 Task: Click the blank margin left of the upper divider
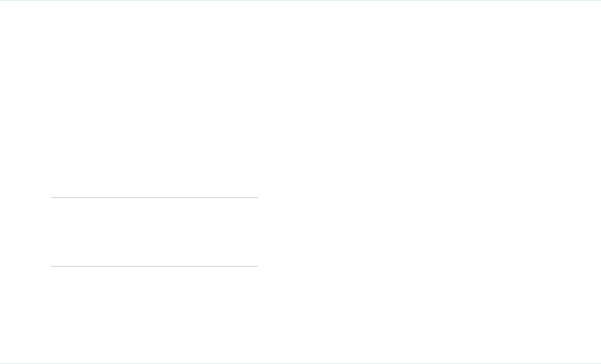pyautogui.click(x=25, y=197)
